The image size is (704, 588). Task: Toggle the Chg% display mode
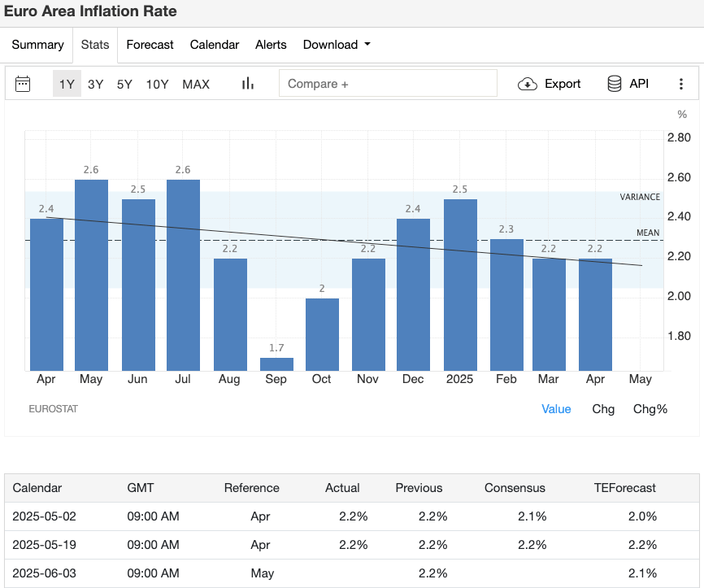pyautogui.click(x=650, y=409)
